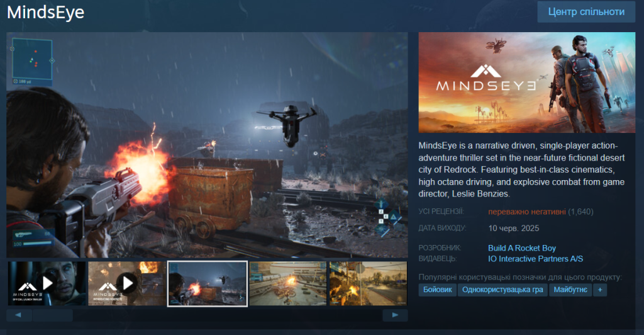Click the release date 10 черв. 2025
Screen dimensions: 644x335
(513, 228)
